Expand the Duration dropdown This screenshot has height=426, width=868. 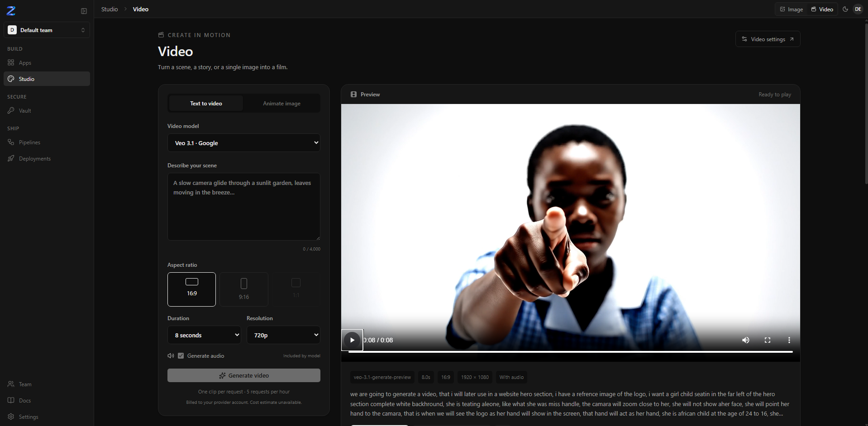(x=205, y=335)
